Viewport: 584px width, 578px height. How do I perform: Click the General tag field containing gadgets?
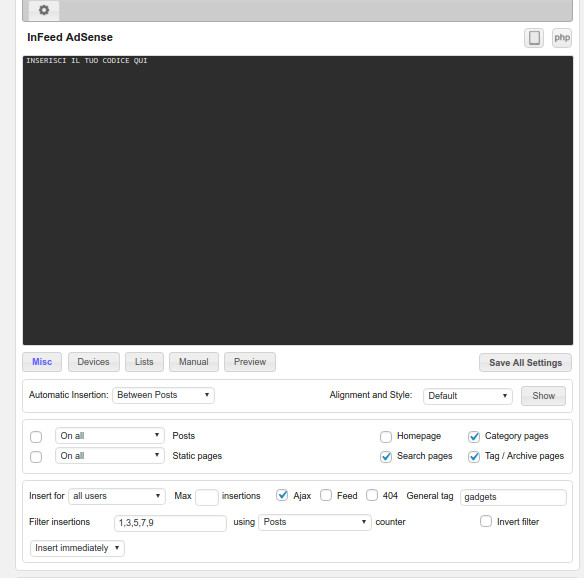click(513, 497)
